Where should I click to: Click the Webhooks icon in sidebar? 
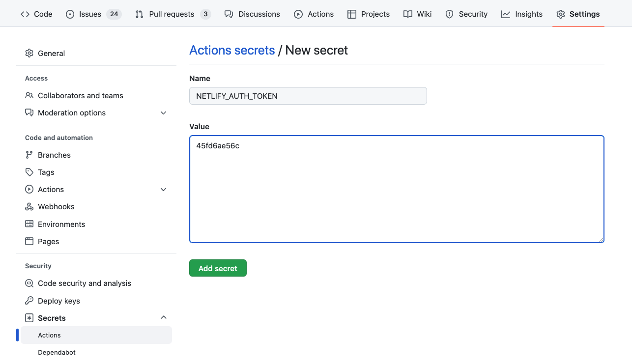(29, 207)
